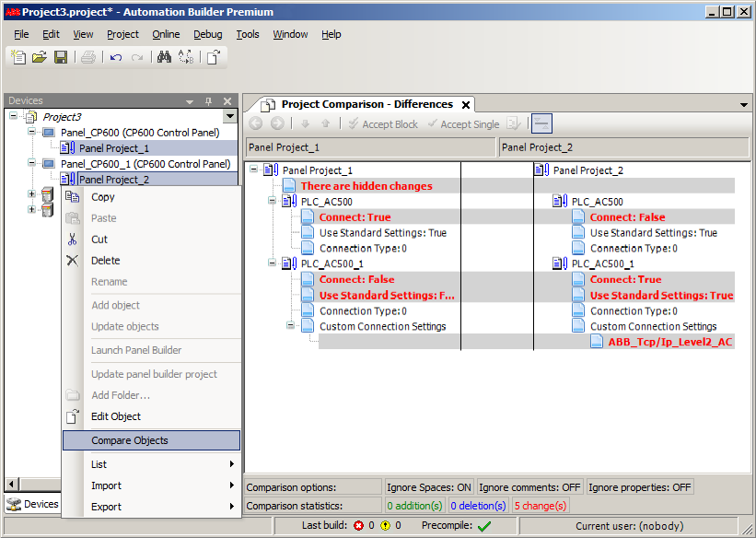
Task: Collapse Panel Project_1 in the comparison tree
Action: coord(253,170)
